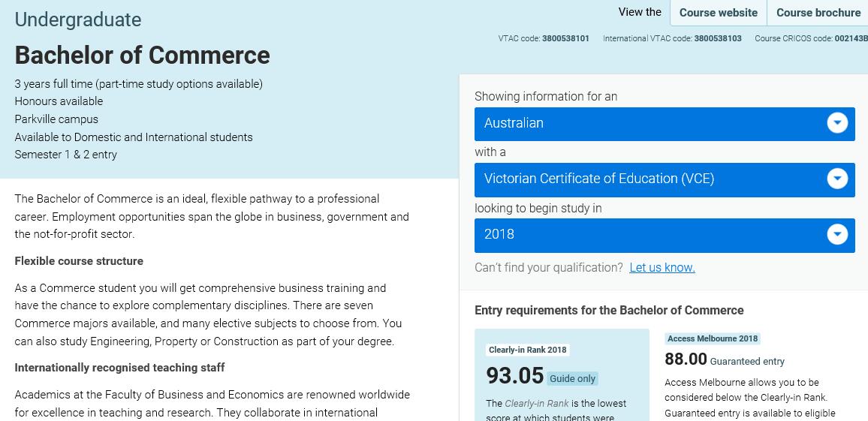Click the 88.00 Guaranteed entry score
This screenshot has width=868, height=421.
click(686, 359)
